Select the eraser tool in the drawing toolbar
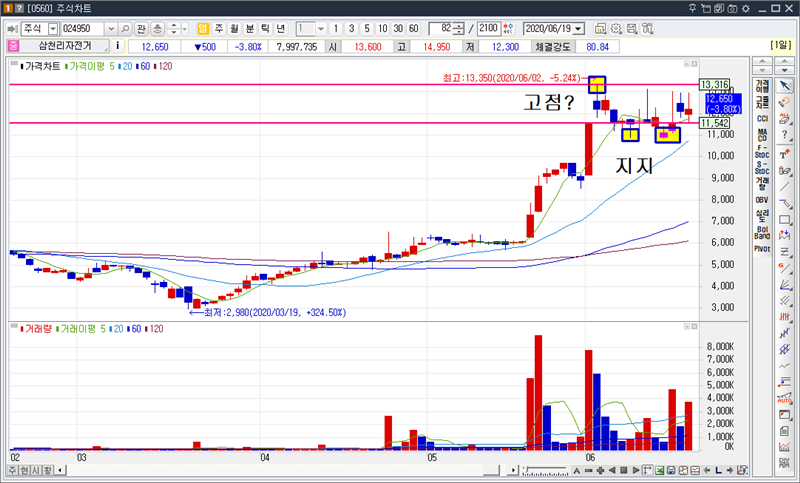800x483 pixels. click(784, 103)
